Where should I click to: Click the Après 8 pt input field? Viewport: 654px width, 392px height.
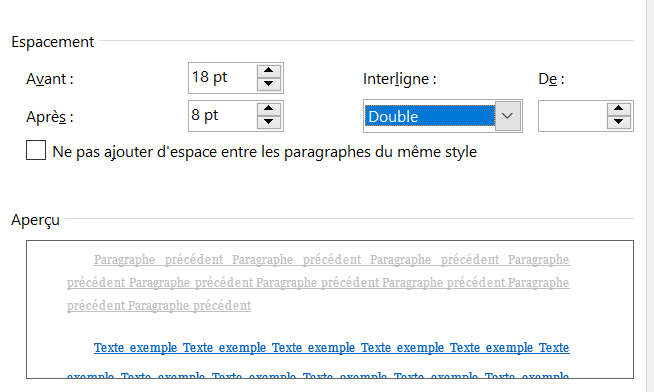point(222,116)
